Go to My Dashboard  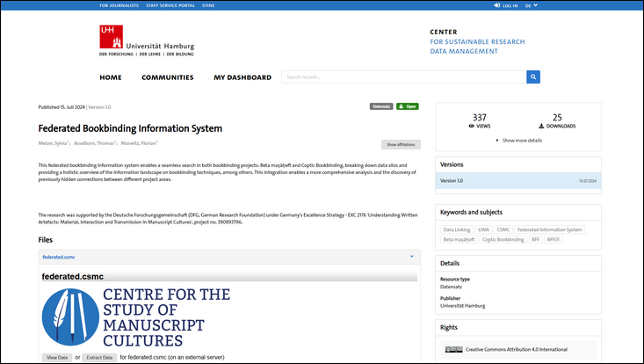tap(242, 77)
